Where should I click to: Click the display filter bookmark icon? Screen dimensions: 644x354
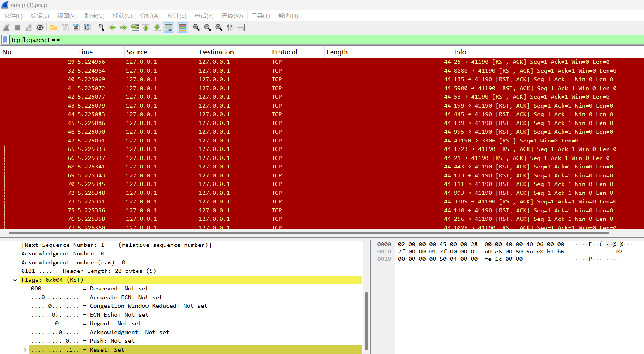pyautogui.click(x=5, y=40)
